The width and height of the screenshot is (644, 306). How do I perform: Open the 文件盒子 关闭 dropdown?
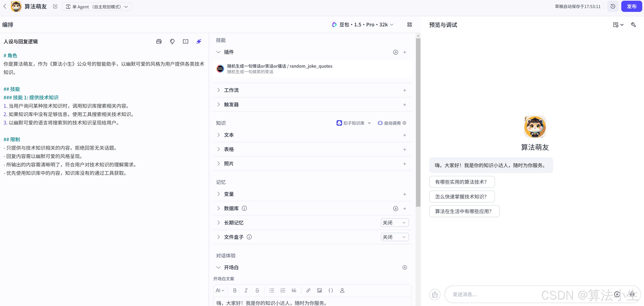[395, 237]
